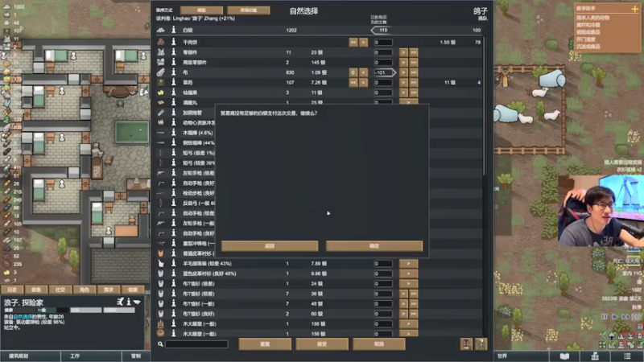
Task: Click the single < button for 干肉饼
Action: tap(363, 43)
